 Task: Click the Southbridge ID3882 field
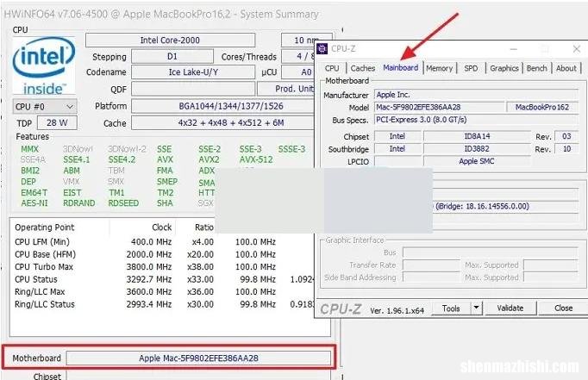[x=477, y=149]
